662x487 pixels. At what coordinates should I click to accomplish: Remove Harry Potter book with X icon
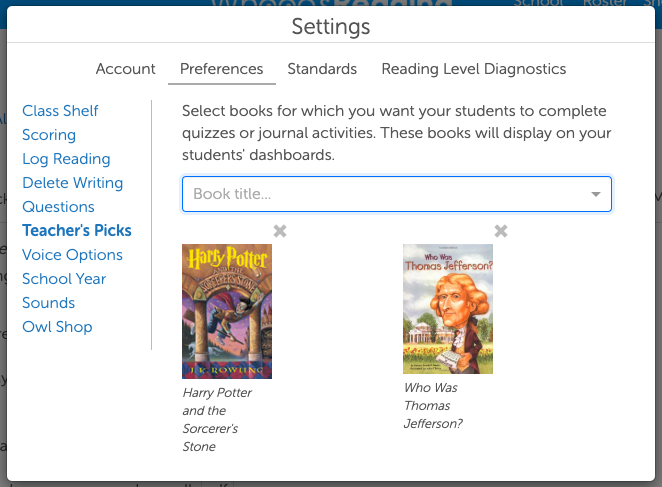click(280, 231)
